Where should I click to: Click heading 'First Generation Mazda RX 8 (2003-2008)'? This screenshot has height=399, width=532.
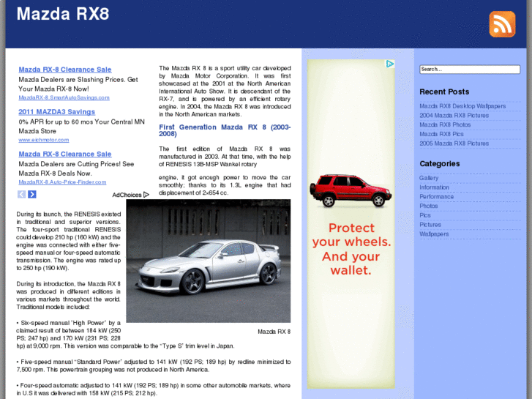pos(225,130)
